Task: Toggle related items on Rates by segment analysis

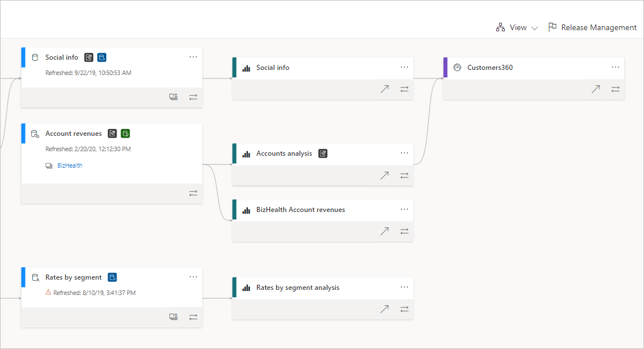Action: [404, 309]
